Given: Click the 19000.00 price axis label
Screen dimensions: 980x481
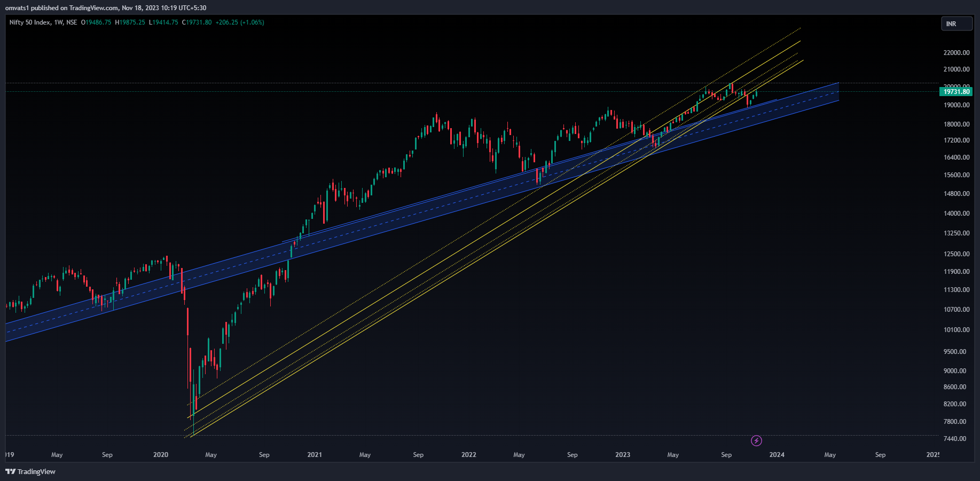Looking at the screenshot, I should (x=957, y=105).
